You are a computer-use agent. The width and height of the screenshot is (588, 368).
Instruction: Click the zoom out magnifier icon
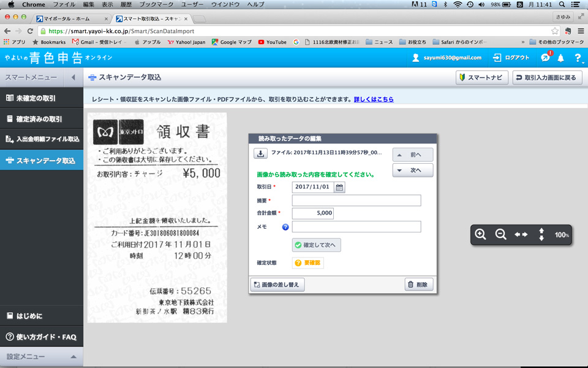[x=500, y=234]
